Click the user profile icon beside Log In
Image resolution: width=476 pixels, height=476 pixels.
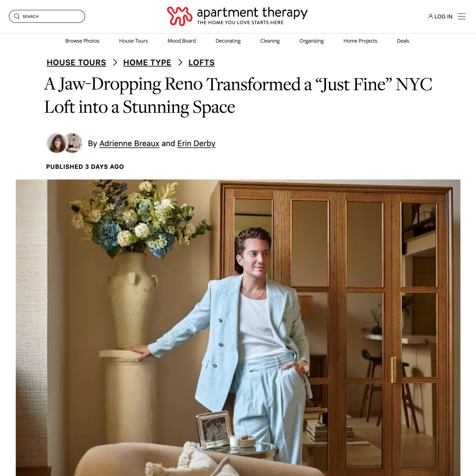pos(430,17)
